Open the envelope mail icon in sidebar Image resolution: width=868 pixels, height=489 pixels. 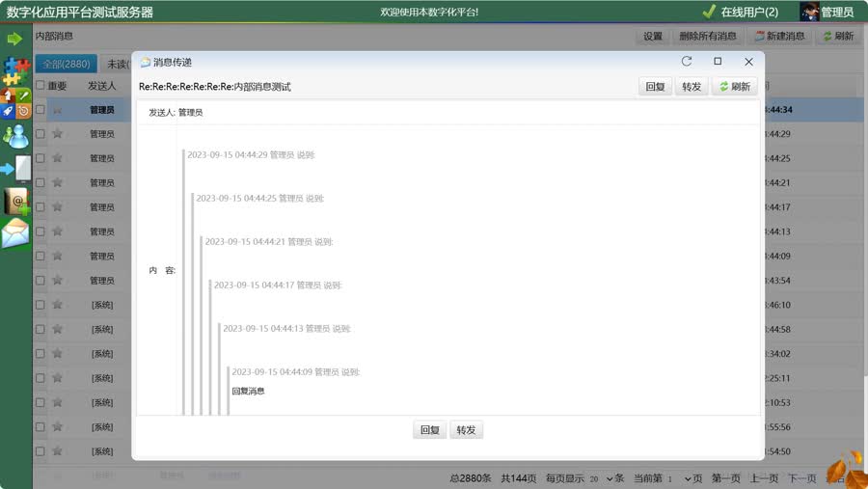(x=16, y=233)
